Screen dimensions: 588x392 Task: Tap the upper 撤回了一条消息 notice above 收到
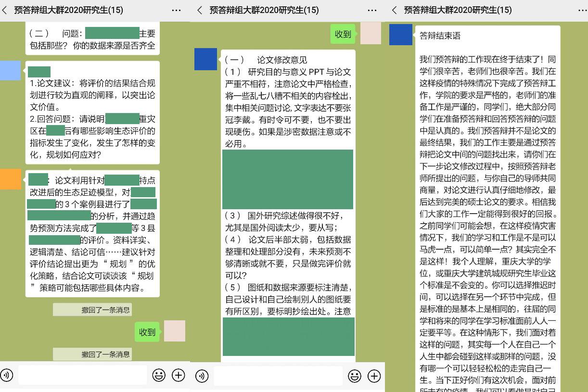pyautogui.click(x=92, y=310)
